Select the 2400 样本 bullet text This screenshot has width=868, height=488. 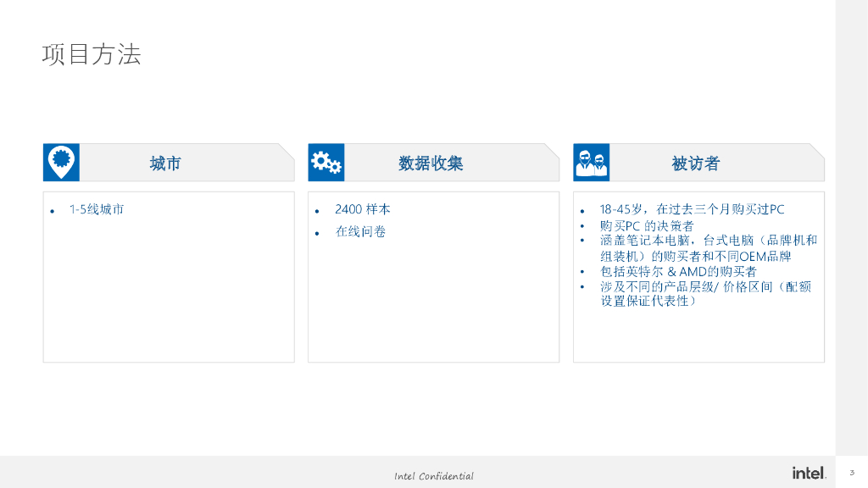point(363,209)
